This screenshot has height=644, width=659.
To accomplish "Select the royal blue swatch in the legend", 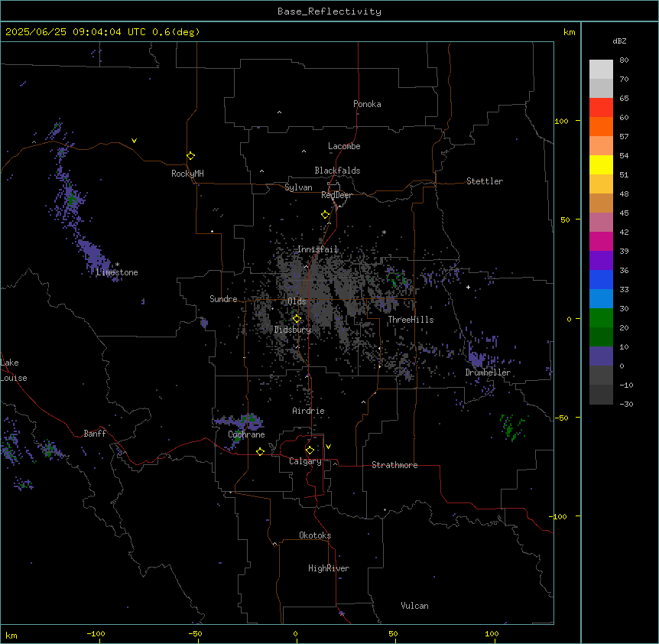I will [601, 279].
